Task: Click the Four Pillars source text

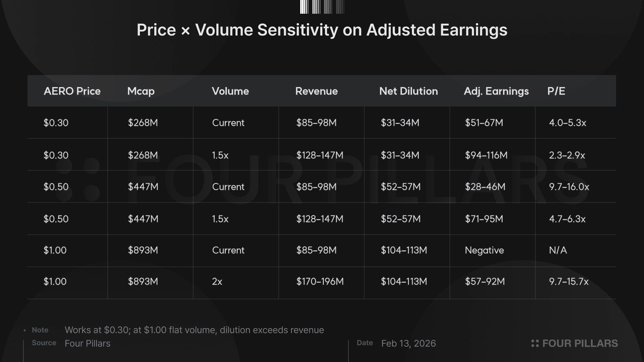Action: (88, 344)
